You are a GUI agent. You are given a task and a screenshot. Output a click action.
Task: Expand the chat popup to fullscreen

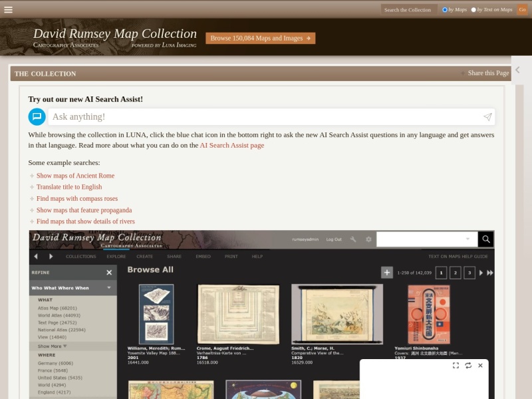(456, 365)
